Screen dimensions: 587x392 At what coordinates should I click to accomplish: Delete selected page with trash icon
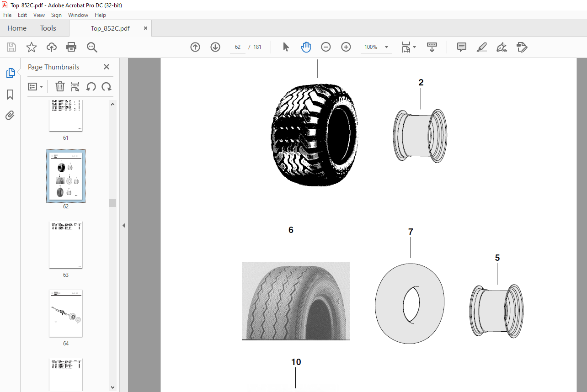click(x=60, y=86)
